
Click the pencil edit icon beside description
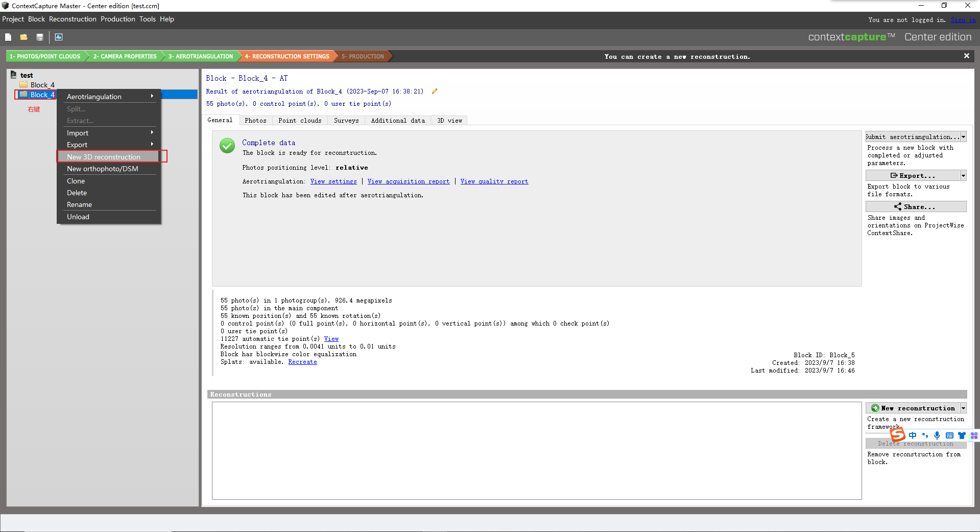[435, 91]
